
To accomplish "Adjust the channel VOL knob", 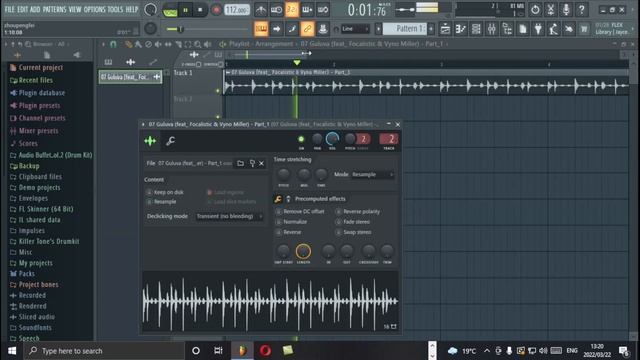I will pyautogui.click(x=332, y=140).
